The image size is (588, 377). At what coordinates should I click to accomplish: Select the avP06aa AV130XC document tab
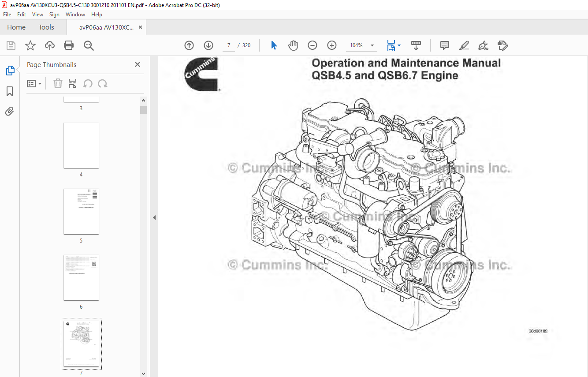pyautogui.click(x=106, y=27)
